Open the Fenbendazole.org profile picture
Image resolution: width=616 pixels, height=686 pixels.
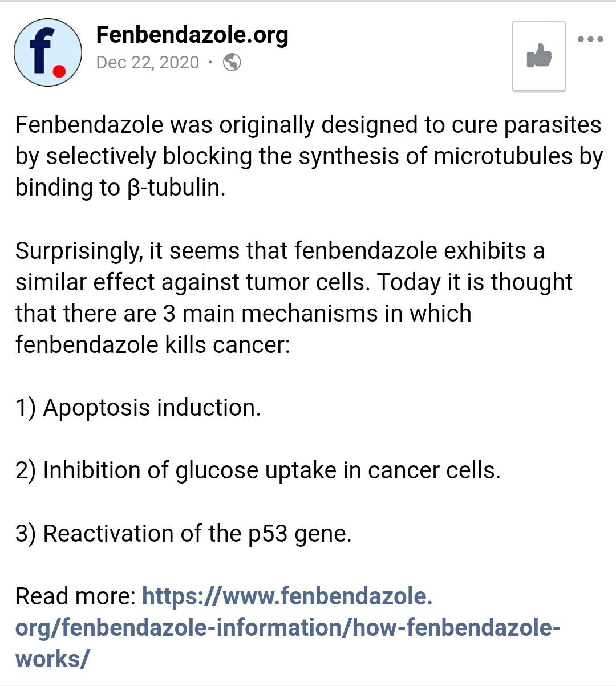(48, 52)
